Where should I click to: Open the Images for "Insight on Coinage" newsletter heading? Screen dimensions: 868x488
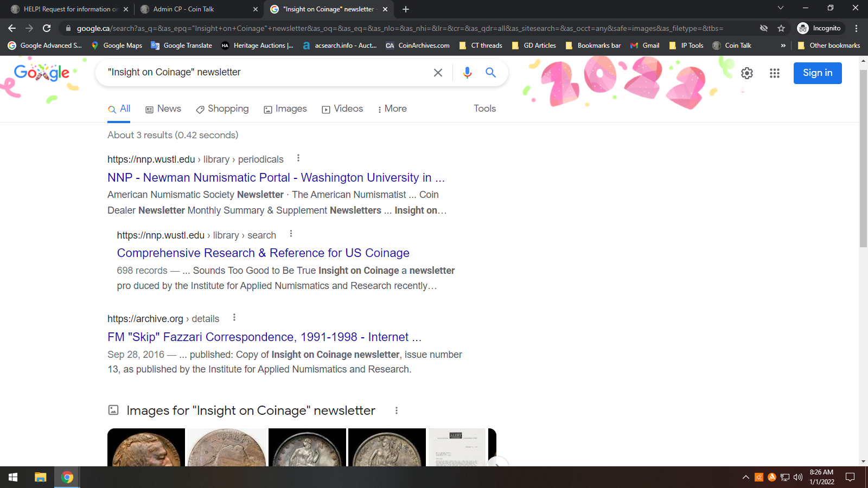(251, 410)
